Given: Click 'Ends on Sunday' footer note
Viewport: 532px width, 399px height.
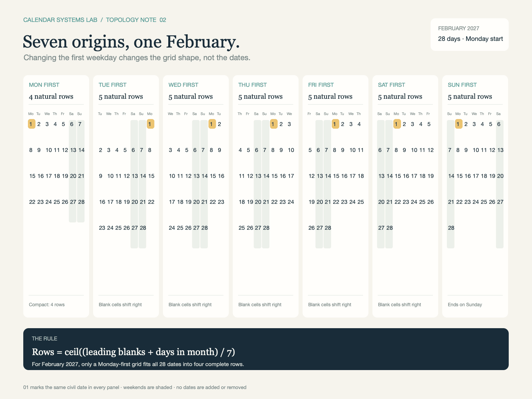Looking at the screenshot, I should (465, 305).
